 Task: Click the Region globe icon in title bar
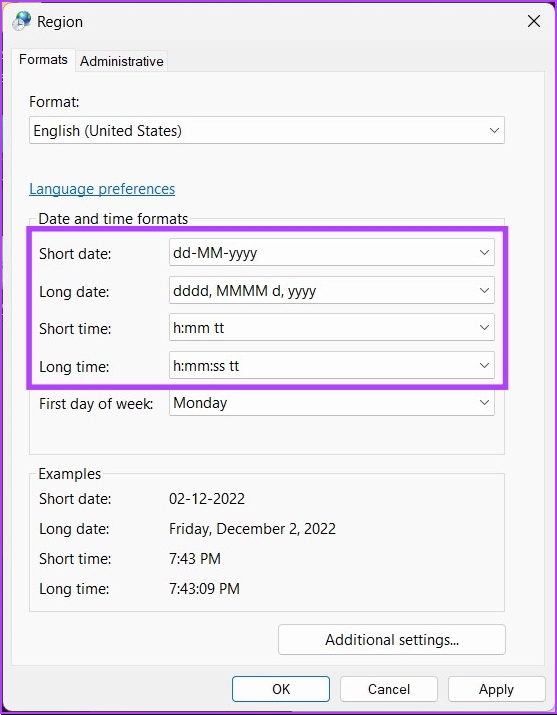pyautogui.click(x=22, y=21)
